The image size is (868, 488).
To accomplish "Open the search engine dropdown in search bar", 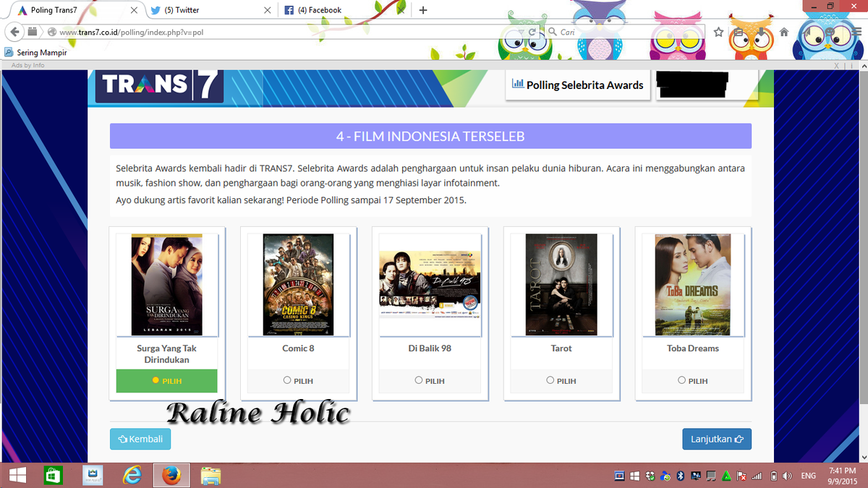I will pos(553,32).
